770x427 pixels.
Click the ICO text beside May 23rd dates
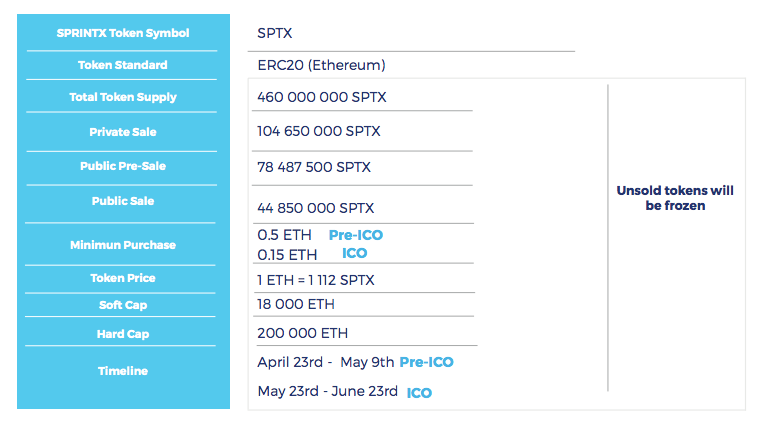pos(419,393)
